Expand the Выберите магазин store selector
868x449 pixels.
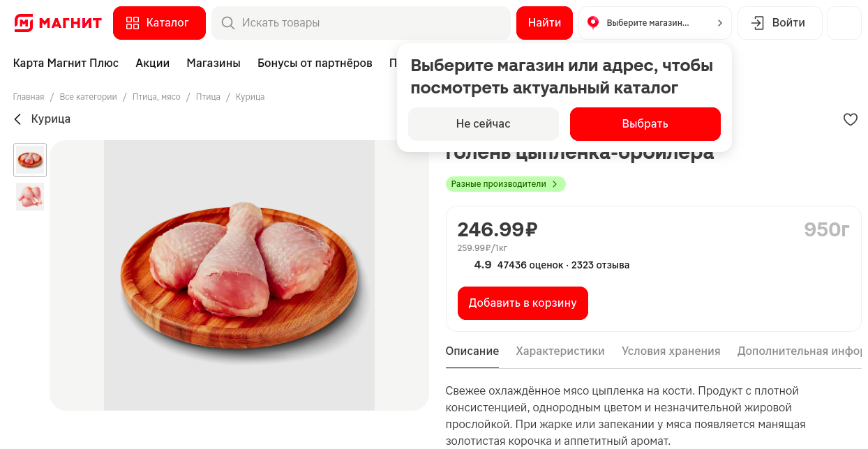click(x=654, y=23)
